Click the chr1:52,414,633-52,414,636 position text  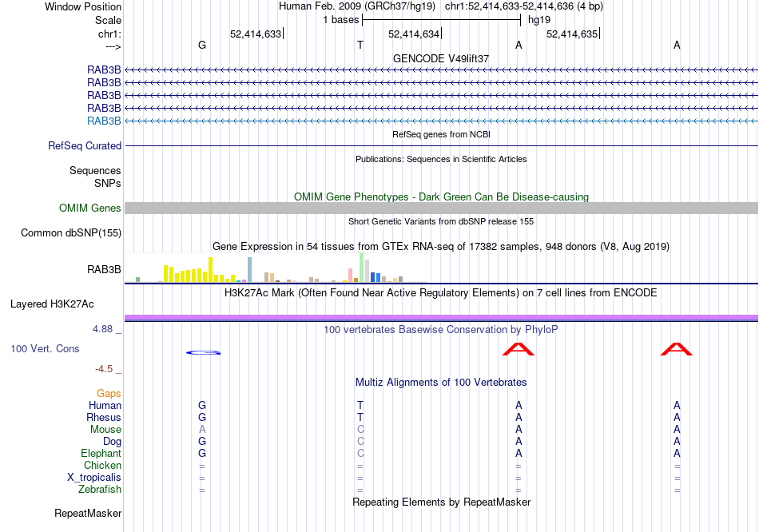click(x=524, y=6)
